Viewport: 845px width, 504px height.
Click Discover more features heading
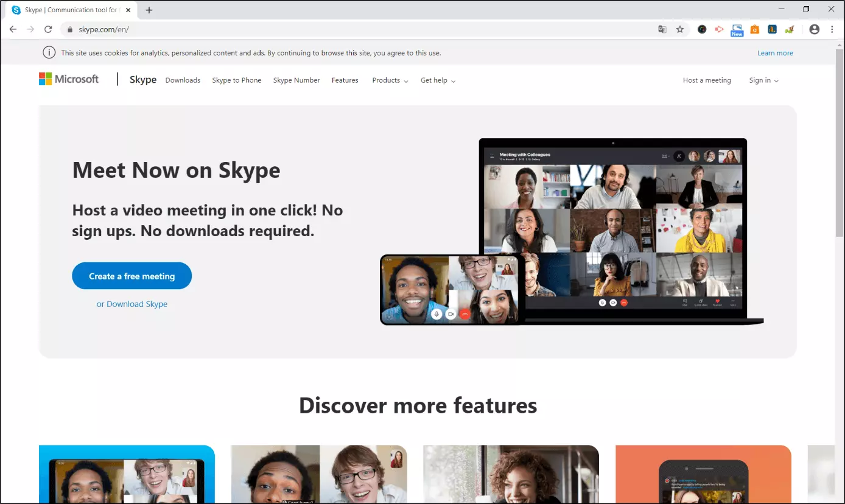[x=418, y=405]
